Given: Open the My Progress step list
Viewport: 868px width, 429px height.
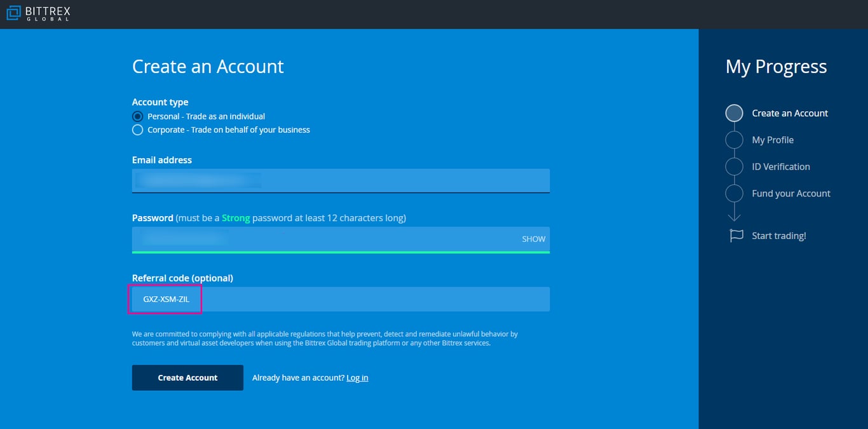Looking at the screenshot, I should [776, 66].
